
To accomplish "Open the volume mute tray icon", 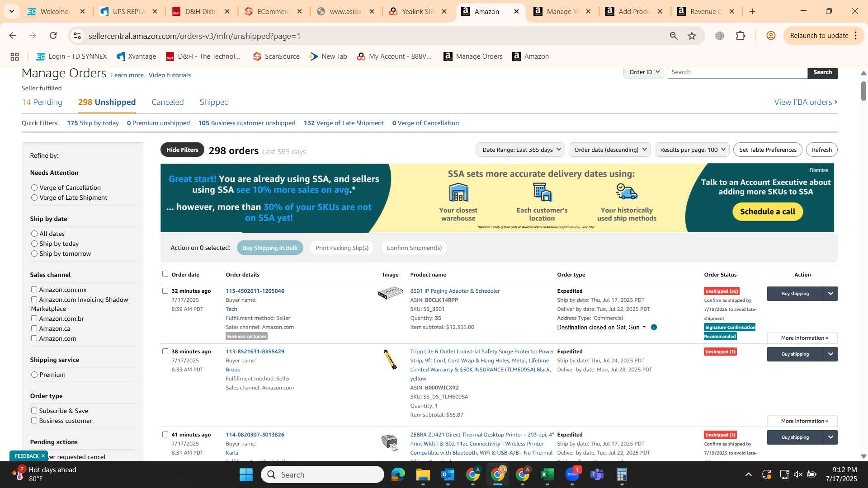I will coord(798,474).
